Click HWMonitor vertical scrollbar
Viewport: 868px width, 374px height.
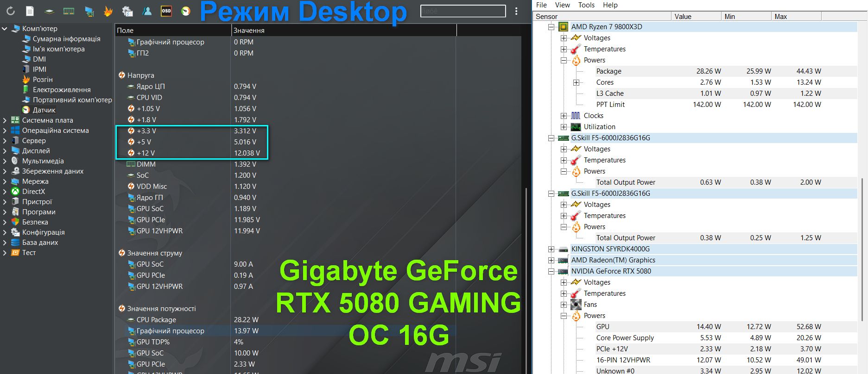pyautogui.click(x=862, y=249)
